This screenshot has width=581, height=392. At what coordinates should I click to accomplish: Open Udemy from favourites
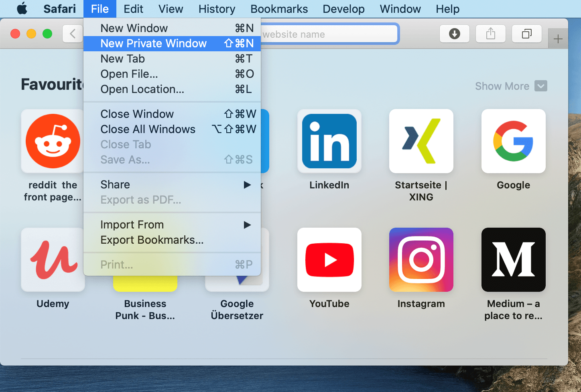click(x=53, y=259)
